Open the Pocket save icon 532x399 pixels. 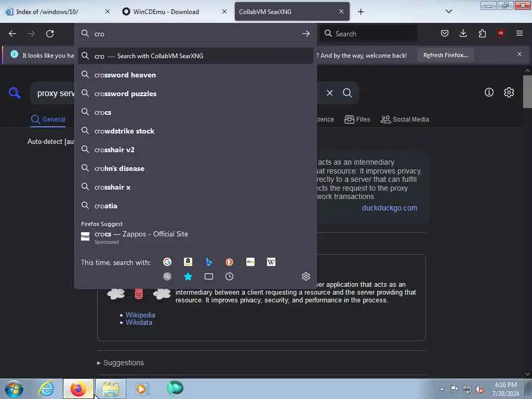[x=445, y=33]
